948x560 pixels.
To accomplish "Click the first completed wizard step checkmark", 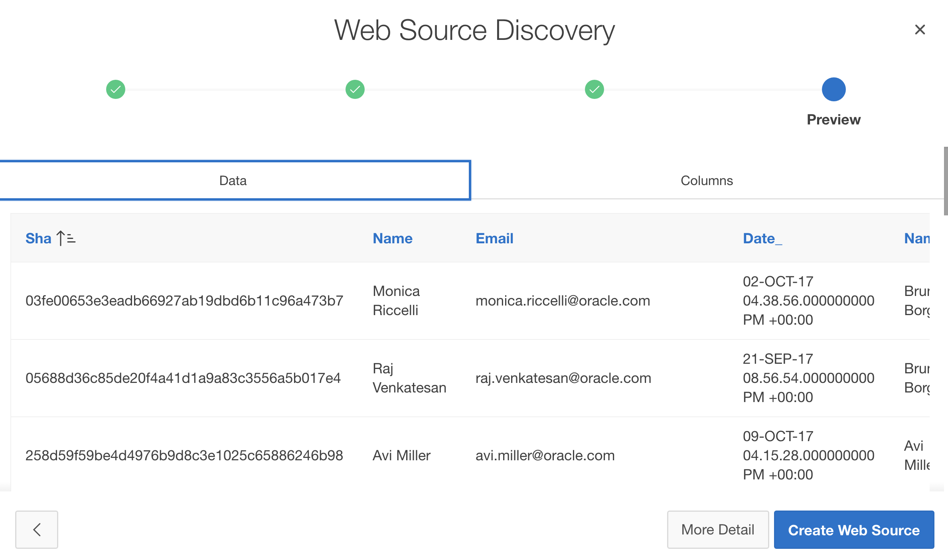I will pyautogui.click(x=116, y=89).
